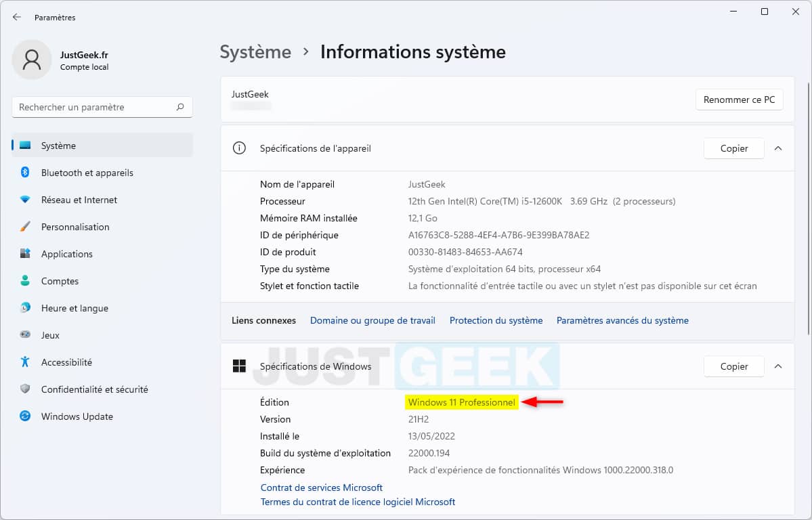Go to Réseau et Internet
Screen dimensions: 812x520
tap(102, 200)
